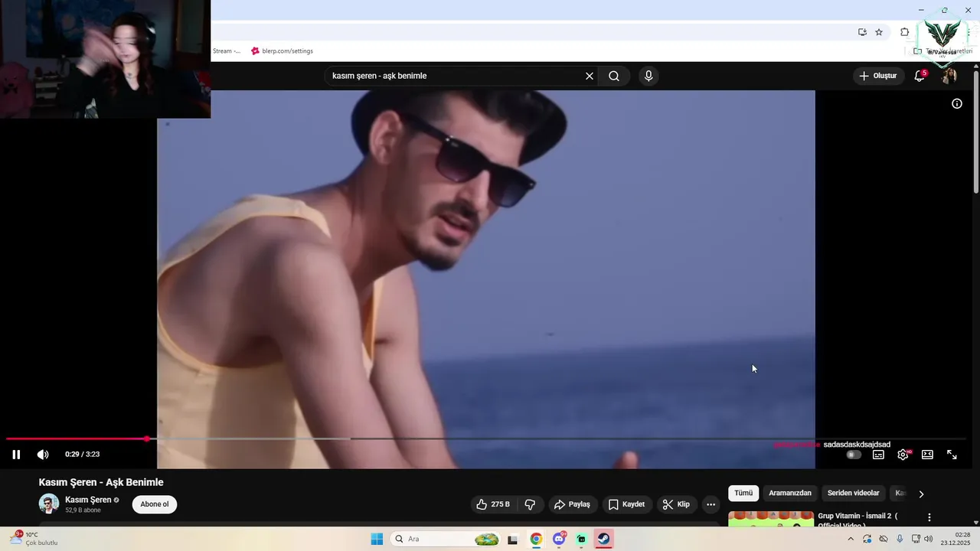Click the page vertical scrollbar
The height and width of the screenshot is (551, 980).
[x=976, y=132]
